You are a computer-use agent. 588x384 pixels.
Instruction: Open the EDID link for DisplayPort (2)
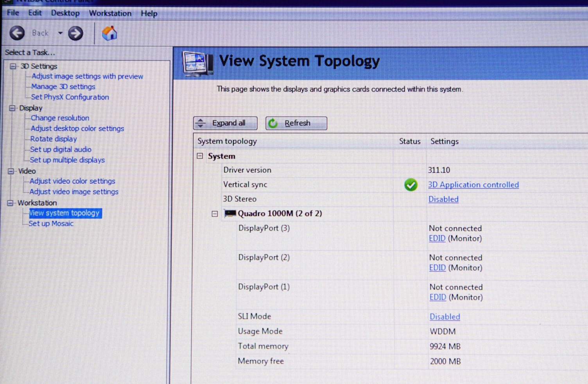[x=437, y=267]
